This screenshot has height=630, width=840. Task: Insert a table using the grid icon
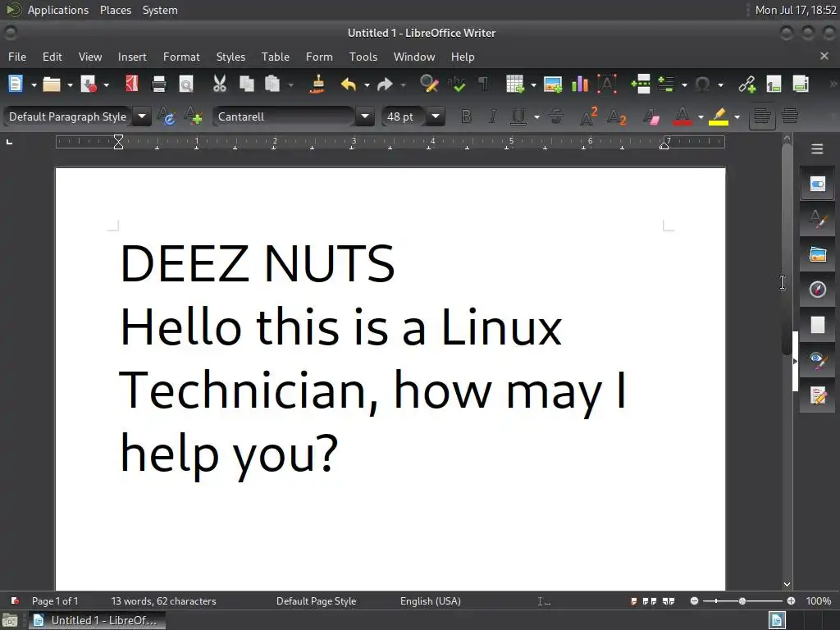(515, 84)
